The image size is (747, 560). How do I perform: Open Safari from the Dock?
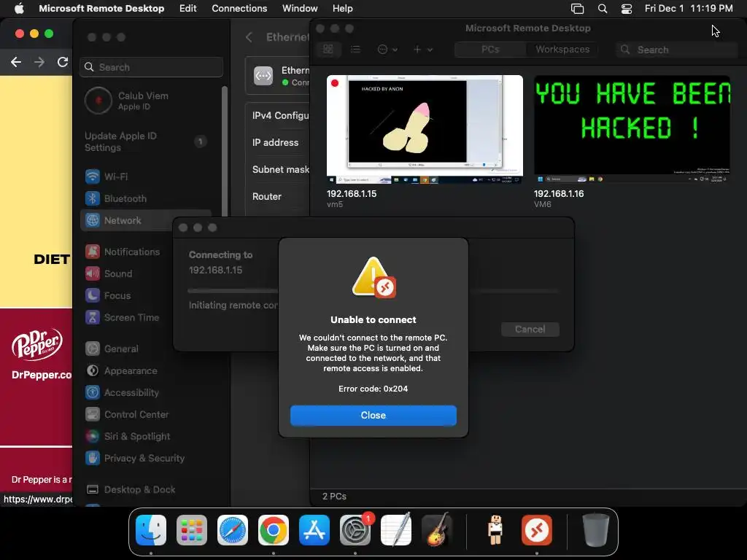233,530
